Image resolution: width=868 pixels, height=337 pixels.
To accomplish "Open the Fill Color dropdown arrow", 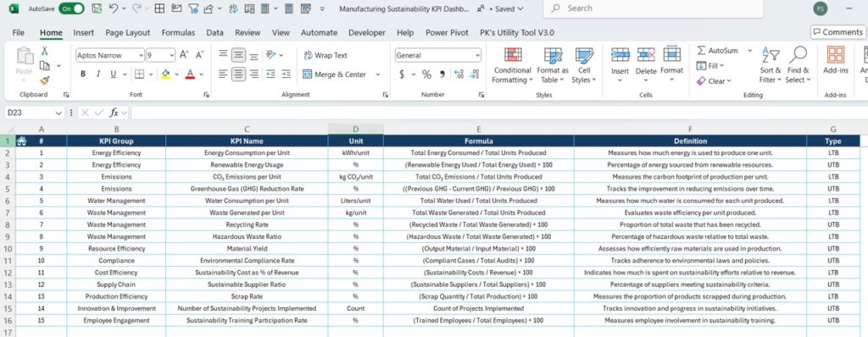I will pos(176,75).
